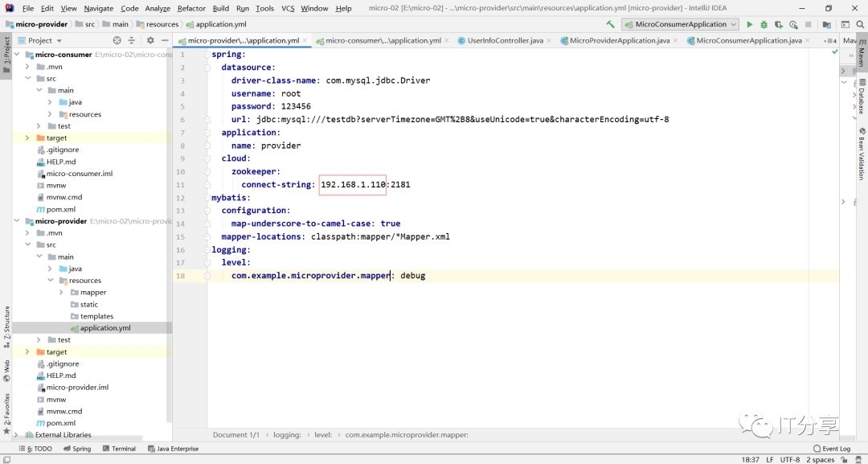This screenshot has width=868, height=464.
Task: Open Project Structure dialog icon
Action: tap(826, 24)
